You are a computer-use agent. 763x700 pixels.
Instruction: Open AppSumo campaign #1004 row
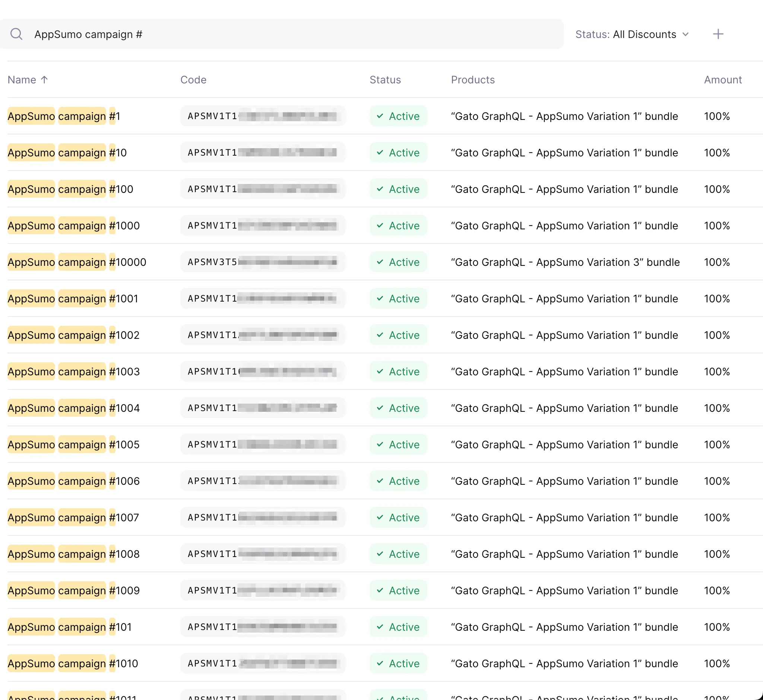385,408
